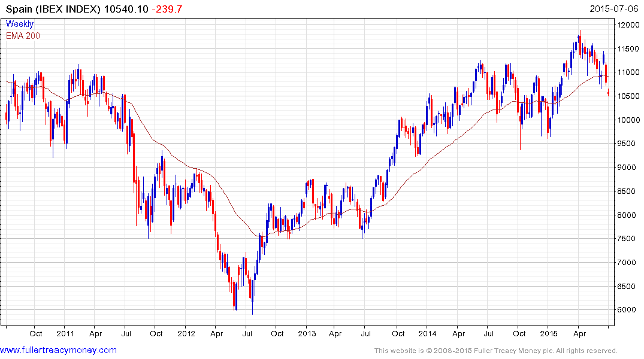
Task: Click the 11000 price axis label
Action: coord(628,72)
